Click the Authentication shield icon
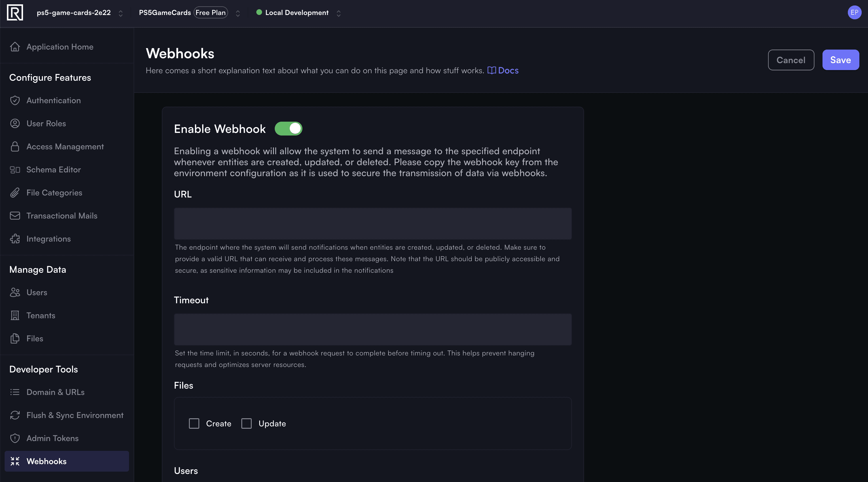This screenshot has height=482, width=868. [x=15, y=101]
